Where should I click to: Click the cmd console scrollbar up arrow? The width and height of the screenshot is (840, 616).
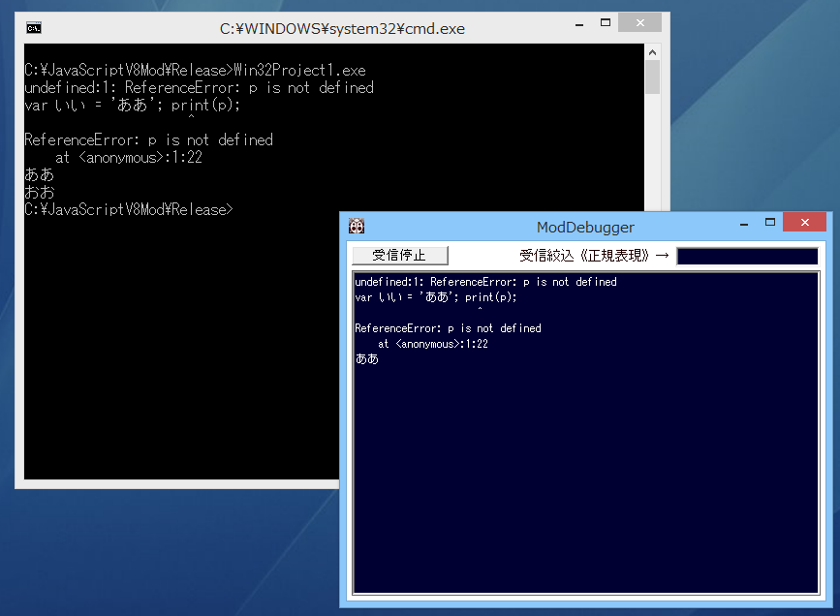click(653, 52)
